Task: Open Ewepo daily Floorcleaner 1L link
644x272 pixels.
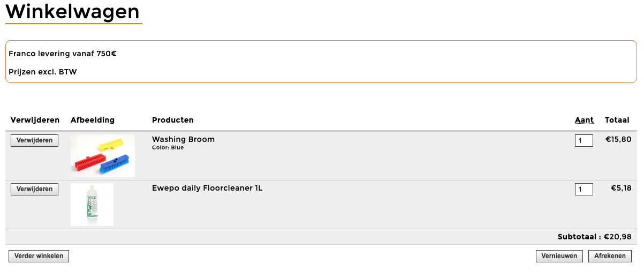Action: (207, 188)
